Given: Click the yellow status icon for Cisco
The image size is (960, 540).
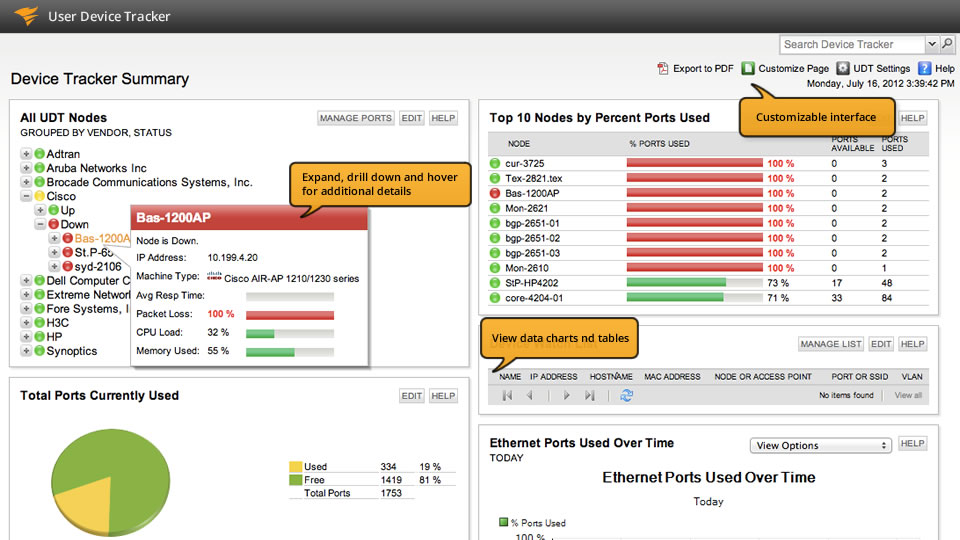Looking at the screenshot, I should 39,196.
